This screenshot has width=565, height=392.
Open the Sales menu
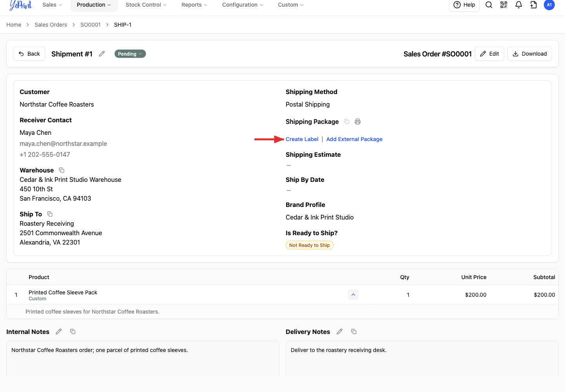click(x=52, y=5)
